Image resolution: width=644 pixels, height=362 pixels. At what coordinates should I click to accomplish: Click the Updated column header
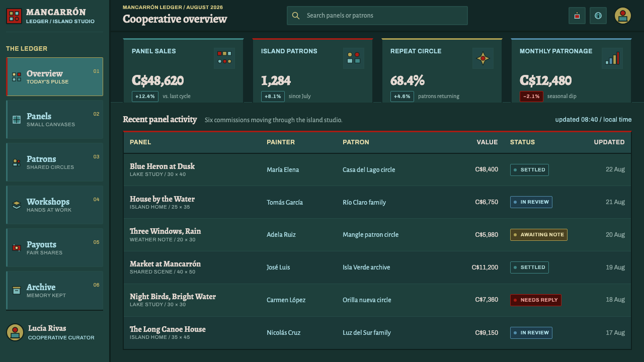pos(609,142)
